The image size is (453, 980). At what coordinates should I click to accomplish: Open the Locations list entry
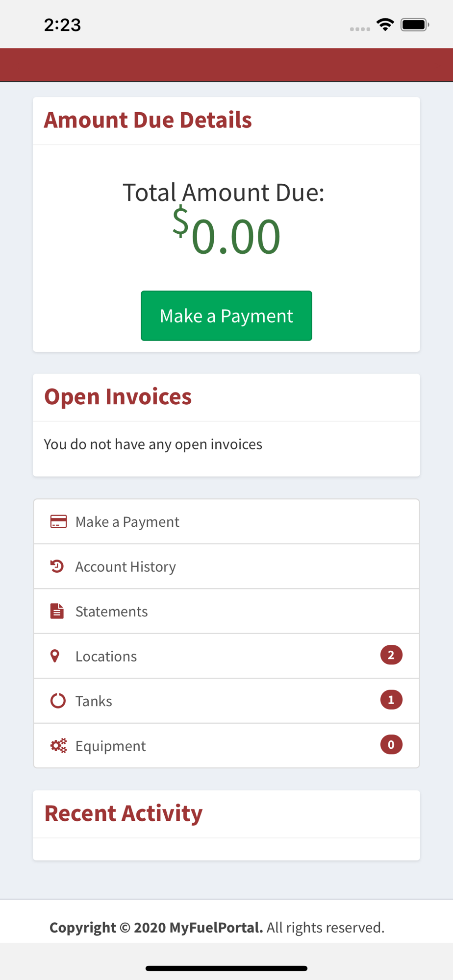pyautogui.click(x=226, y=656)
